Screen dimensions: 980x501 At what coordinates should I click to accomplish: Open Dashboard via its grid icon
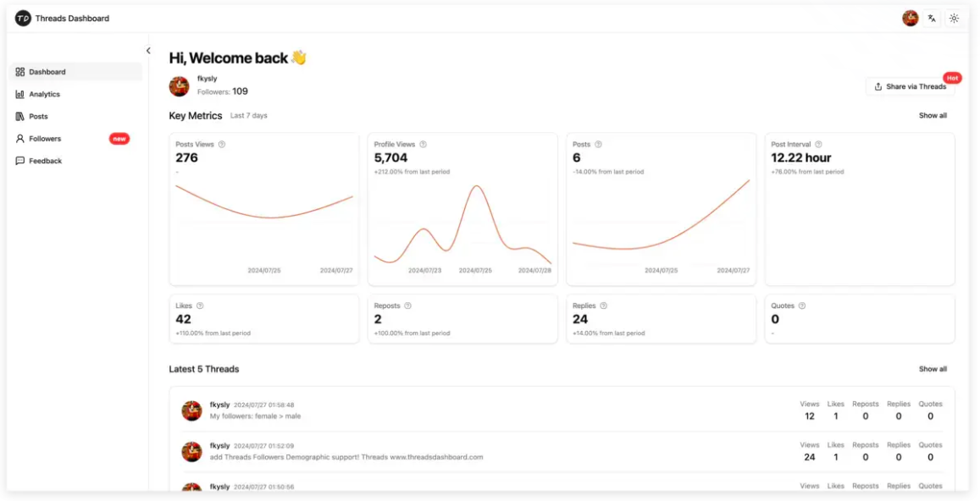(19, 71)
